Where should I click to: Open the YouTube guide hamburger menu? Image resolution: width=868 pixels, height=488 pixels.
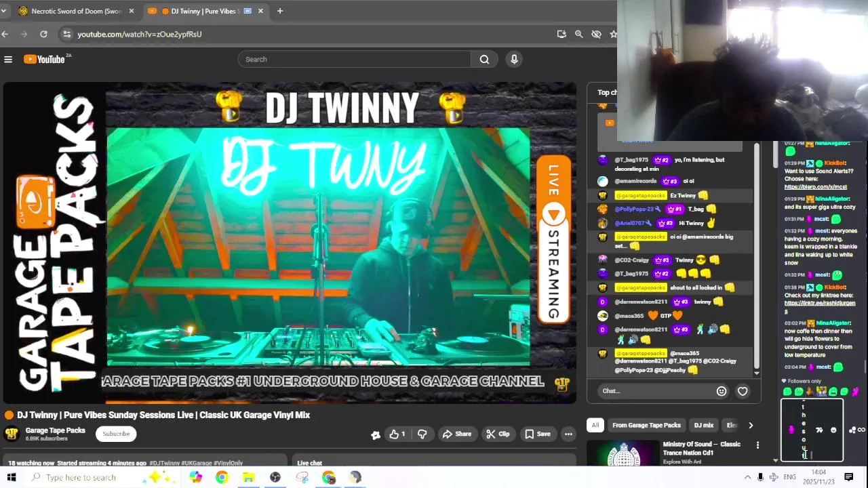point(8,60)
